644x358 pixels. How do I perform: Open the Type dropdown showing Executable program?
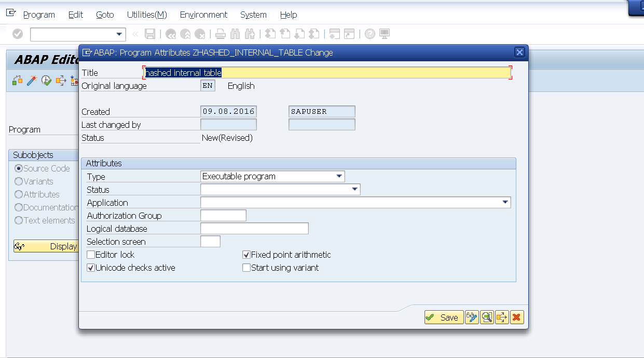(x=340, y=176)
